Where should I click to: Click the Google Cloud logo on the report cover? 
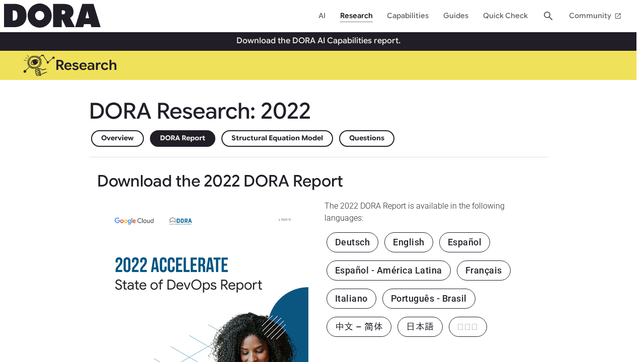pos(134,220)
